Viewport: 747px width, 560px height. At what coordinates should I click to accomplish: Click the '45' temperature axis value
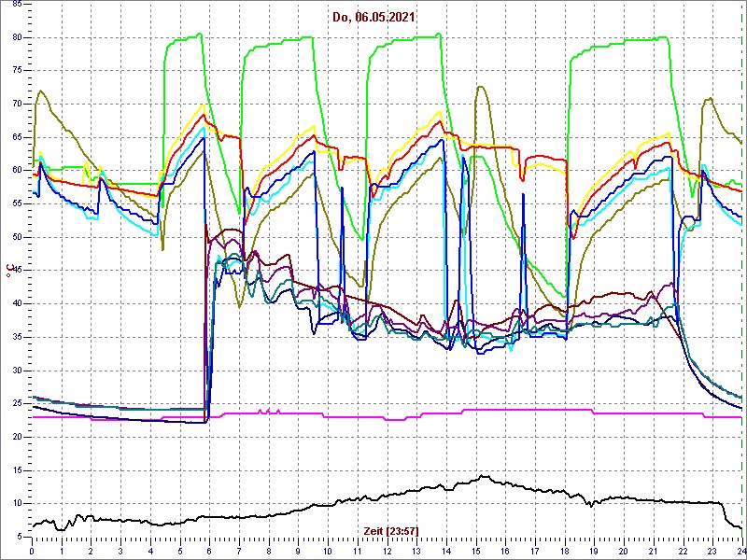[x=17, y=271]
